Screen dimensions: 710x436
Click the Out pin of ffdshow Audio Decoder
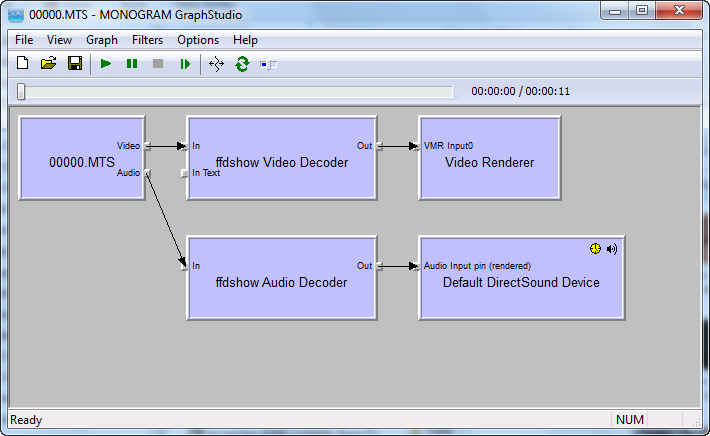[379, 266]
